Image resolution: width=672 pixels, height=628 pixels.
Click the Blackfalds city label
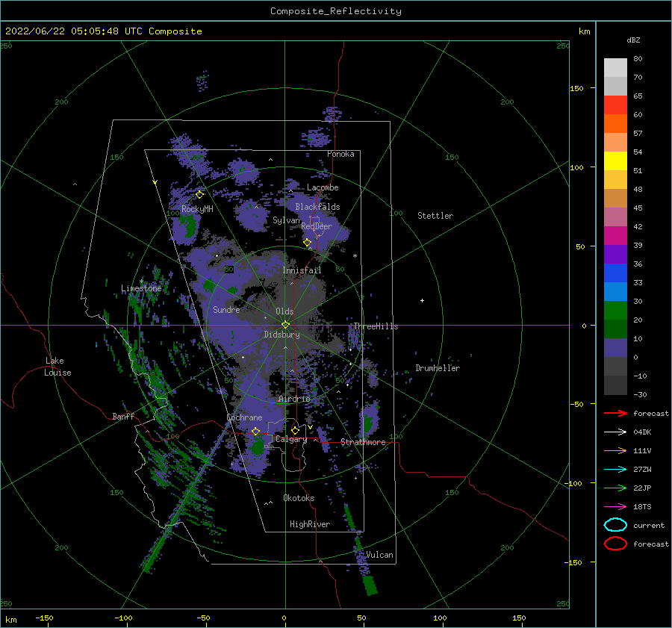317,207
